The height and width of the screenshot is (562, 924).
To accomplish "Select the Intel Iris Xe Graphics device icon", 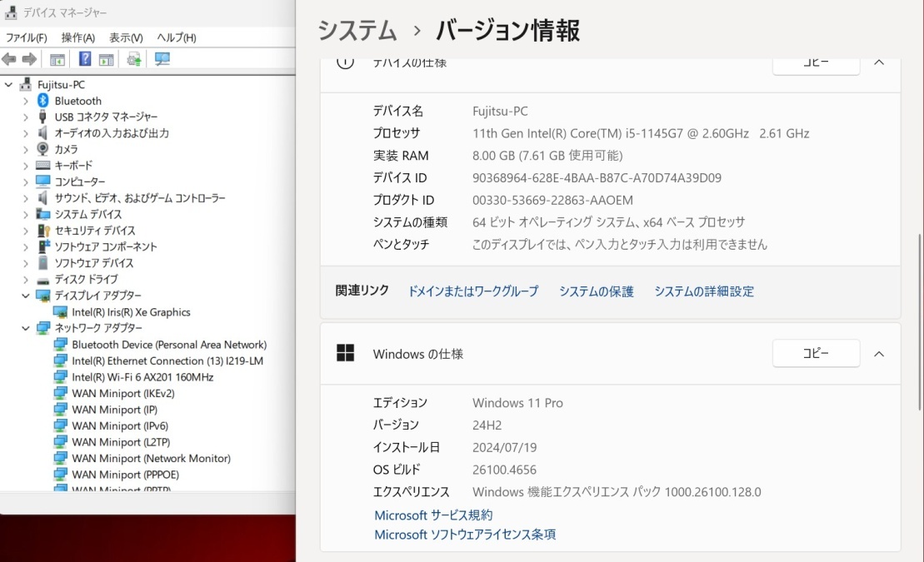I will click(61, 312).
